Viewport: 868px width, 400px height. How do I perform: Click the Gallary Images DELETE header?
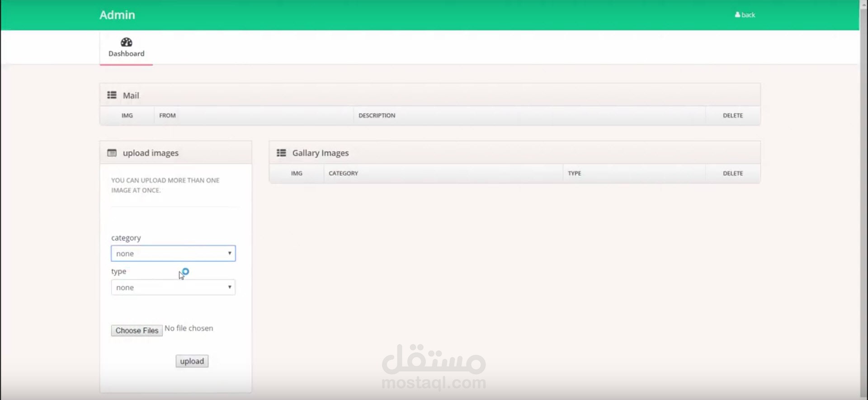(733, 174)
